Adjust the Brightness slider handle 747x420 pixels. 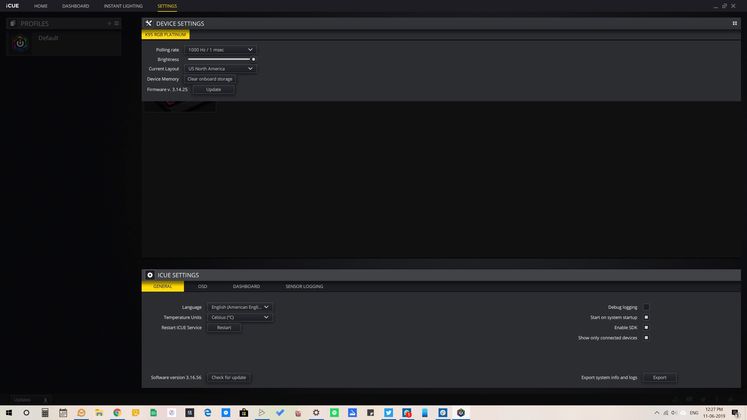[253, 59]
